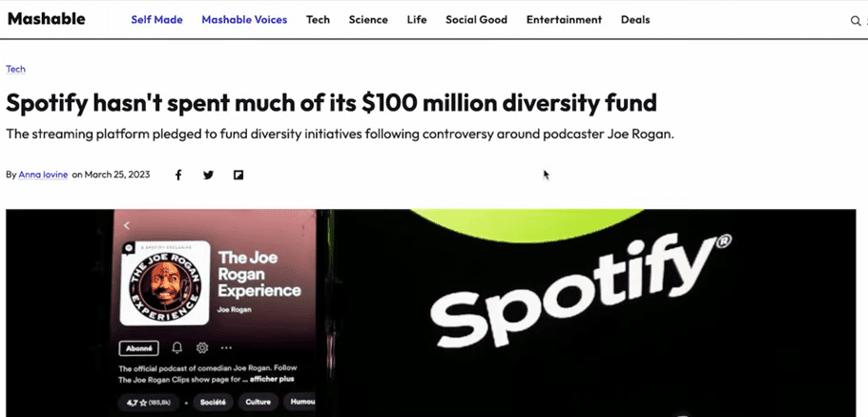Image resolution: width=868 pixels, height=417 pixels.
Task: Click the search magnifier icon
Action: 856,21
